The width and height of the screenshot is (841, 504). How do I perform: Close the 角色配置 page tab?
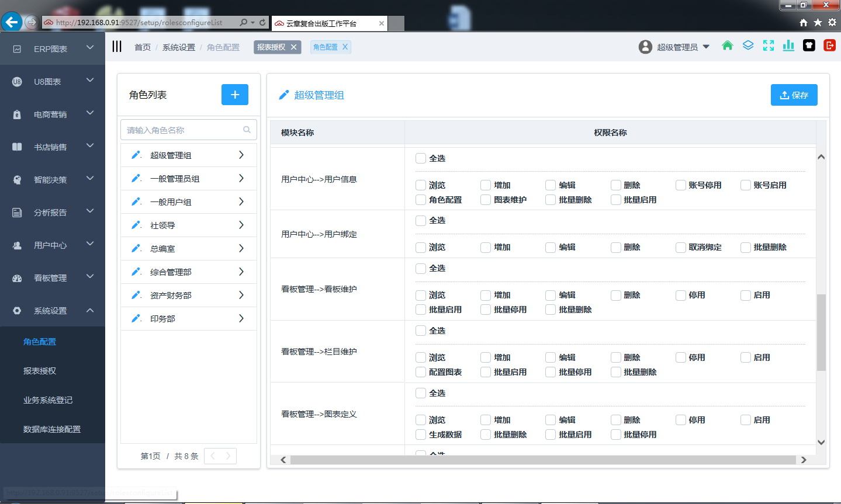click(345, 47)
